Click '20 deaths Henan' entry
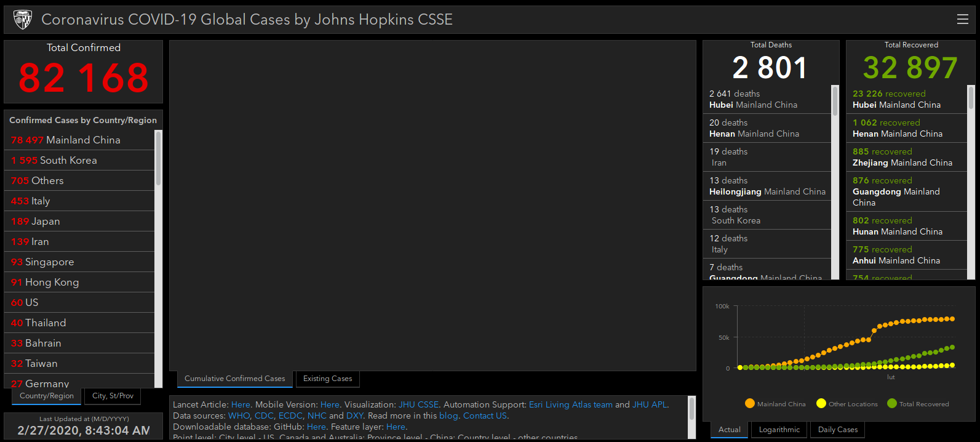 coord(768,128)
